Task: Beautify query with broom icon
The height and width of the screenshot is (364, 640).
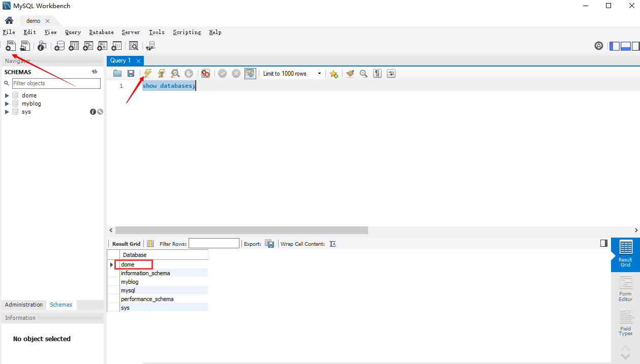Action: coord(350,74)
